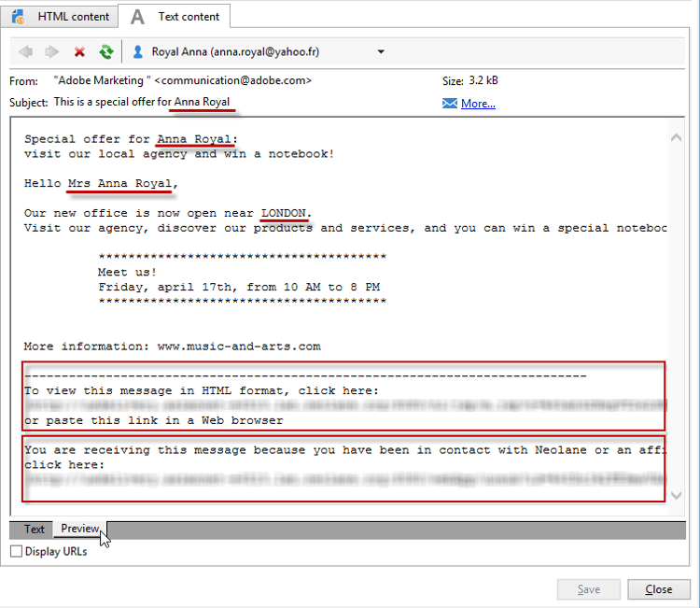Click the word LONDON in the message
The width and height of the screenshot is (700, 608).
pos(284,213)
